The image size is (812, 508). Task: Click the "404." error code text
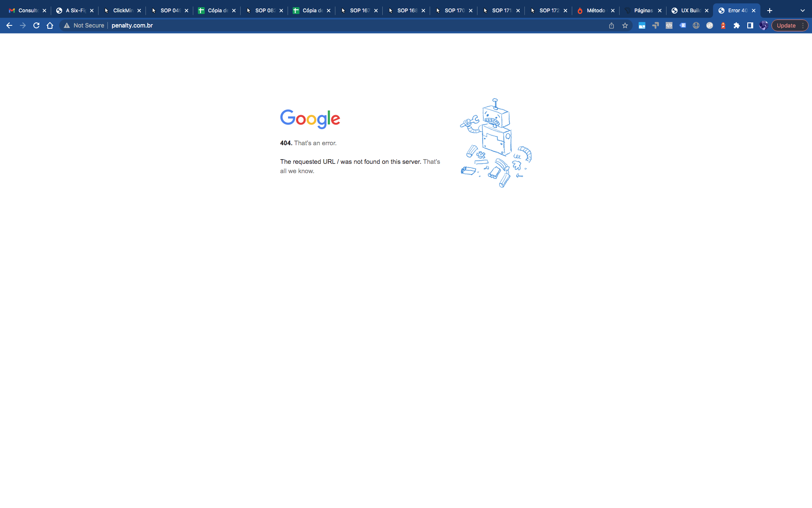(x=286, y=143)
